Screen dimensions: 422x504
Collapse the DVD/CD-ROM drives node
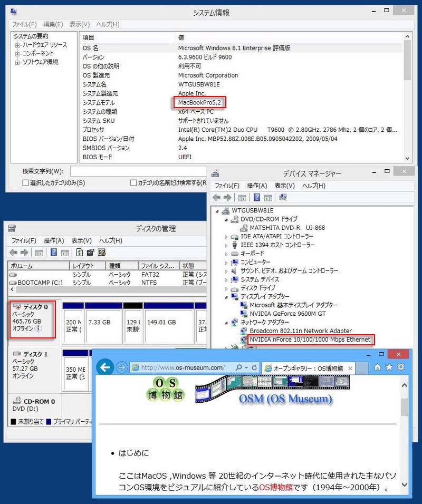[226, 220]
